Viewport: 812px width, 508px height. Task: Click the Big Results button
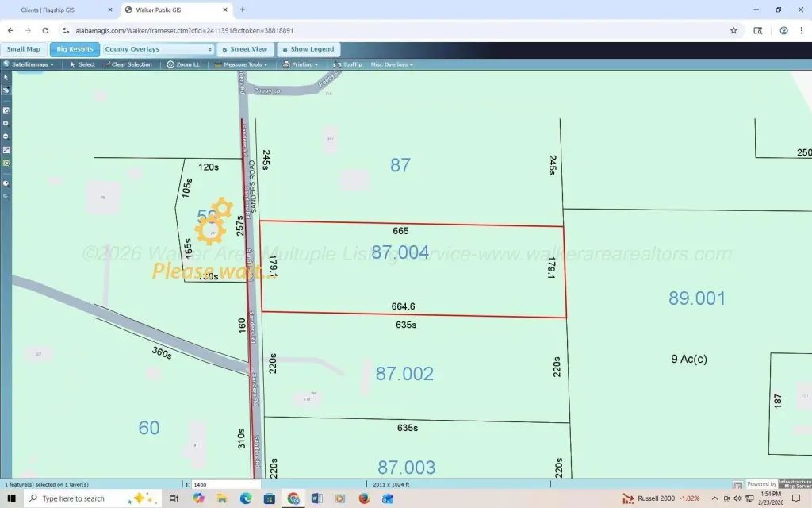75,49
